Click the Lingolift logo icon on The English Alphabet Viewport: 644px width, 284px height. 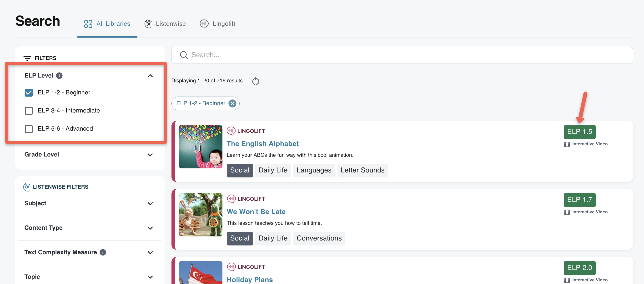[x=231, y=131]
